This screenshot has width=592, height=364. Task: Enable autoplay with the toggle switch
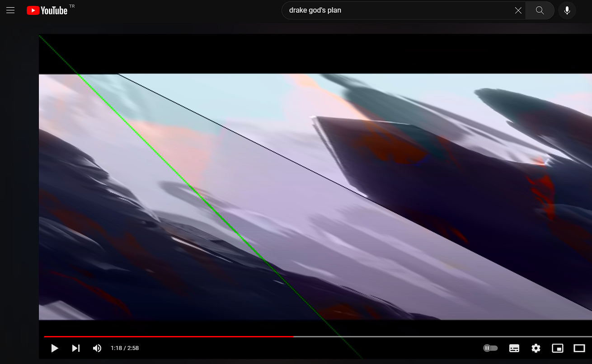490,348
